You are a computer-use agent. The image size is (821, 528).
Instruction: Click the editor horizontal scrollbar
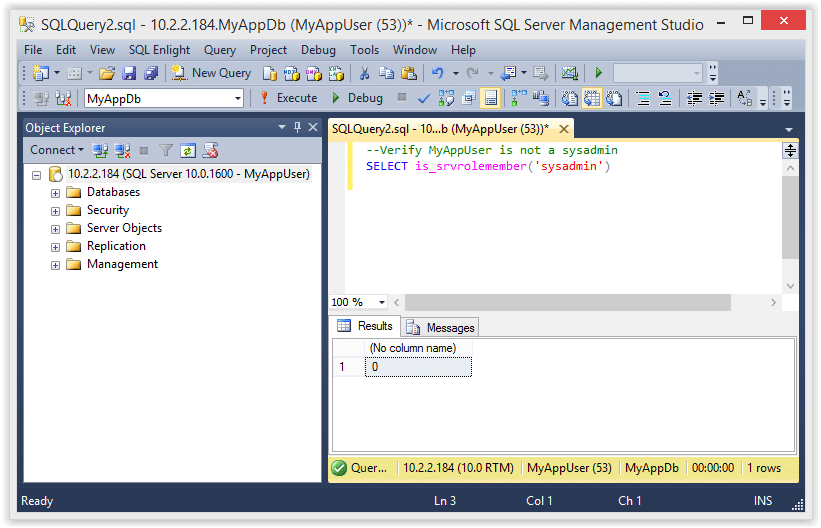tap(568, 302)
